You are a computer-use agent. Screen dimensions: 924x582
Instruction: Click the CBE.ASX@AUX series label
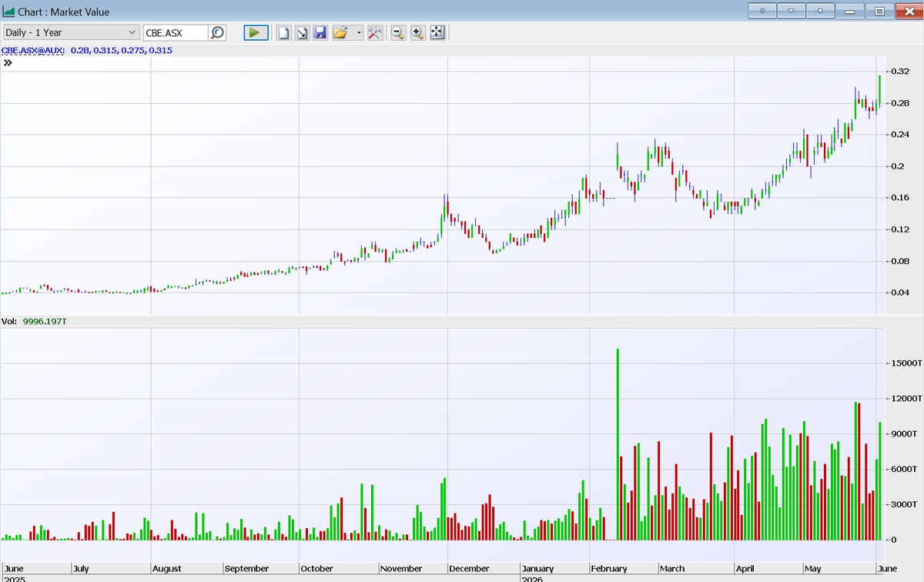pyautogui.click(x=33, y=50)
